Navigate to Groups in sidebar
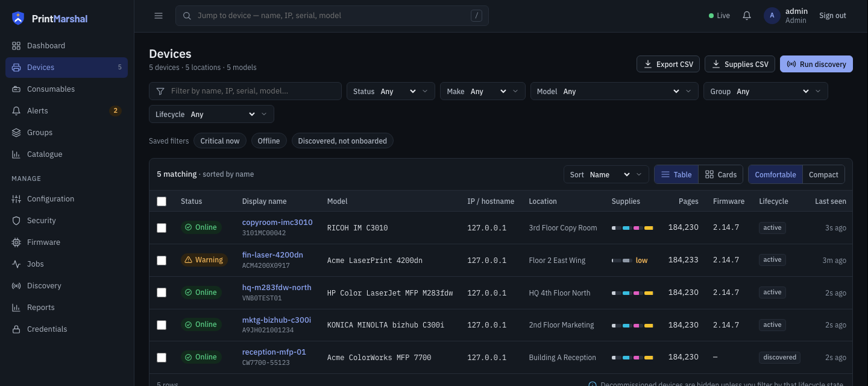The width and height of the screenshot is (868, 386). pyautogui.click(x=66, y=133)
